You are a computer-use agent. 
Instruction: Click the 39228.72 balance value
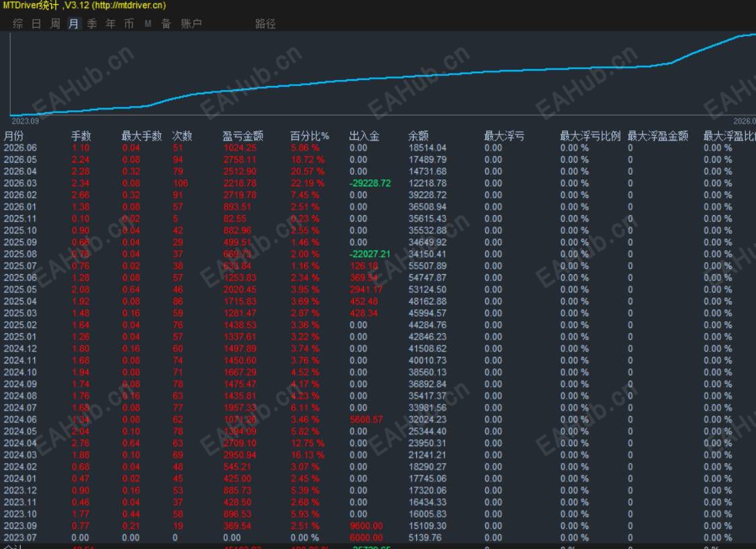coord(428,195)
